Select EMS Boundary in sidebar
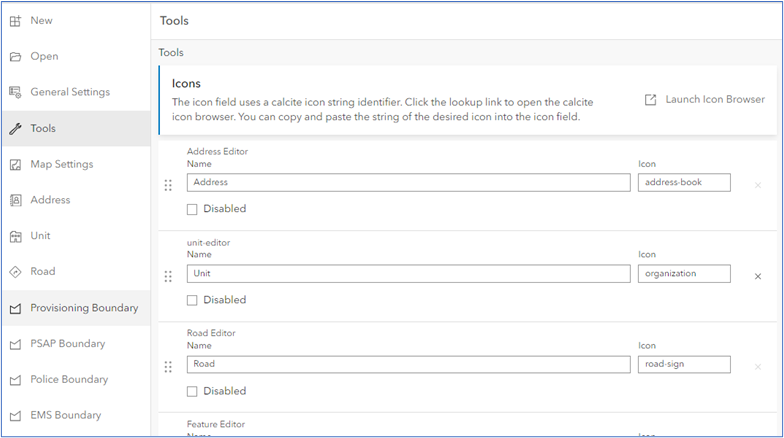784x438 pixels. [76, 415]
